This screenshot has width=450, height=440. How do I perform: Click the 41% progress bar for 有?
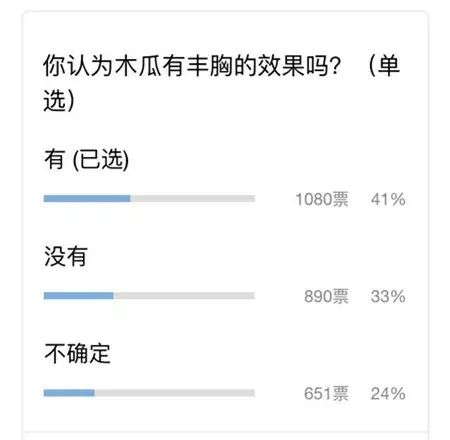[x=149, y=199]
